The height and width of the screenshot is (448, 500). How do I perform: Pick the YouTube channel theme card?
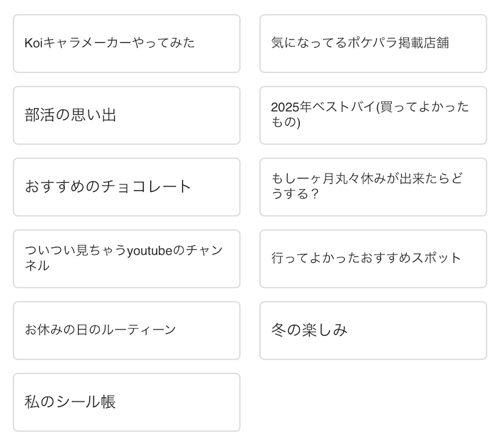(126, 259)
